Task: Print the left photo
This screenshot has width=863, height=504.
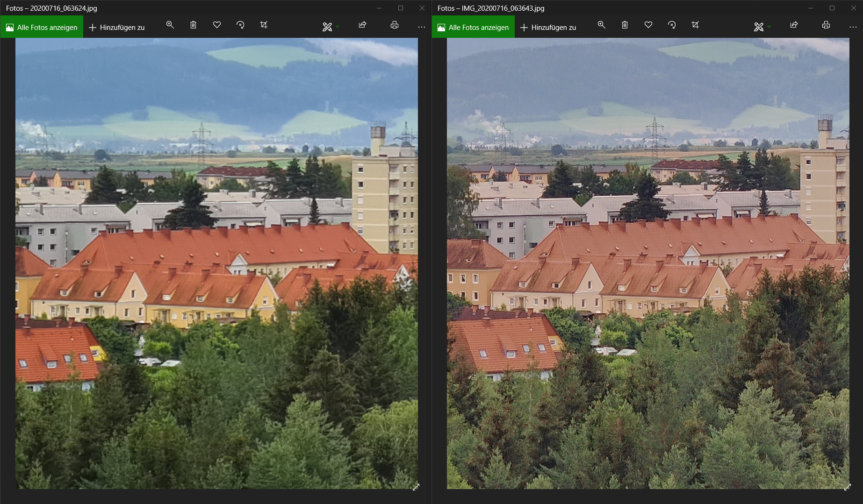Action: (395, 25)
